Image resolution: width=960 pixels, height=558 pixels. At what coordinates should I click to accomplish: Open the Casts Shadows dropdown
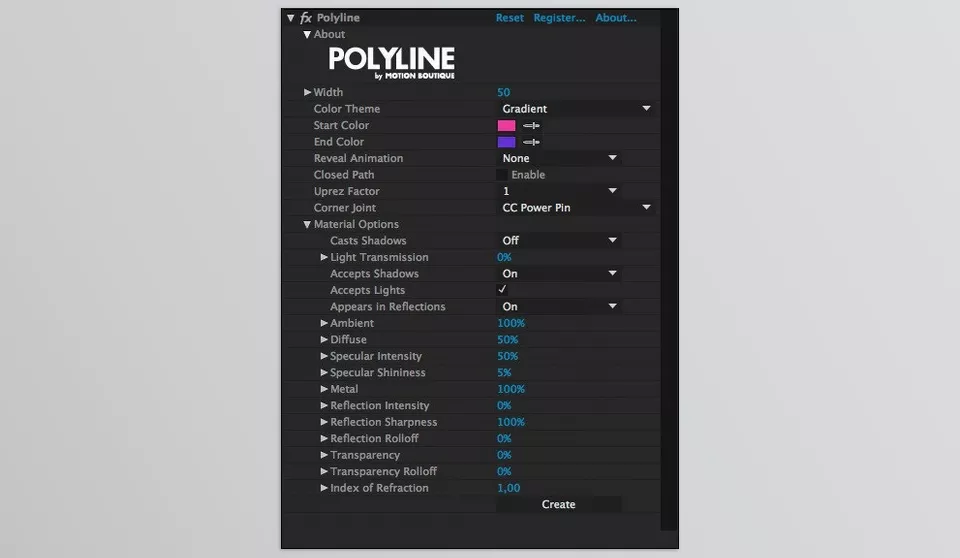(558, 241)
